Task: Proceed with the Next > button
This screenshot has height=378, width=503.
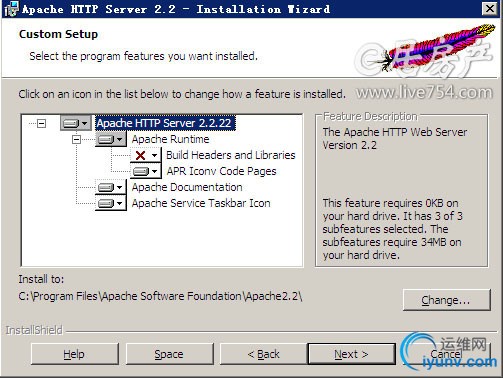Action: point(352,354)
